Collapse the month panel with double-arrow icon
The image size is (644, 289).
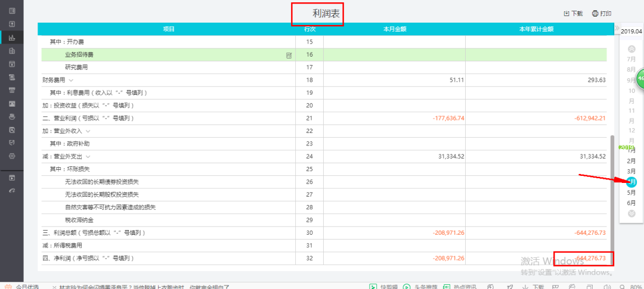(617, 29)
